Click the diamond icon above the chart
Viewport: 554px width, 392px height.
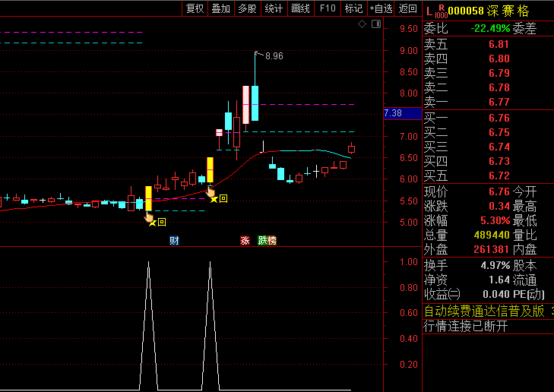(x=363, y=25)
